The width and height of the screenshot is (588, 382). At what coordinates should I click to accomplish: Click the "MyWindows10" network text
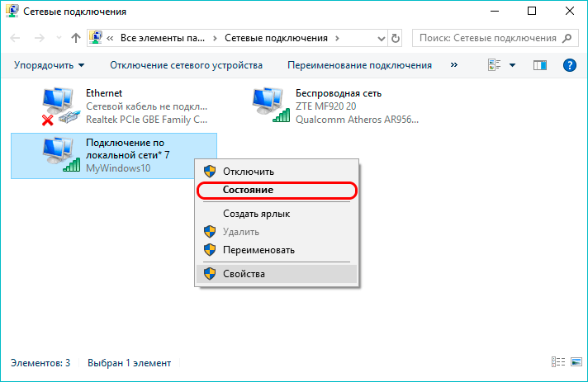pos(118,168)
